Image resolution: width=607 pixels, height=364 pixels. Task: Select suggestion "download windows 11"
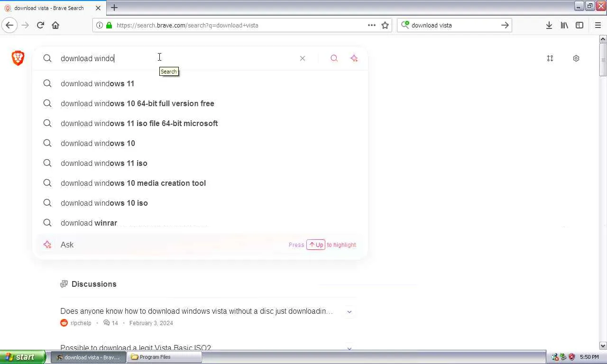click(200, 83)
